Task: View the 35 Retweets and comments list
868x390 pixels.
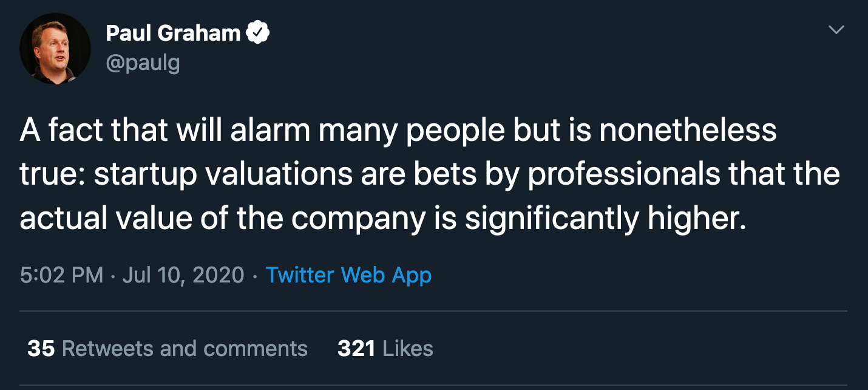Action: (168, 349)
